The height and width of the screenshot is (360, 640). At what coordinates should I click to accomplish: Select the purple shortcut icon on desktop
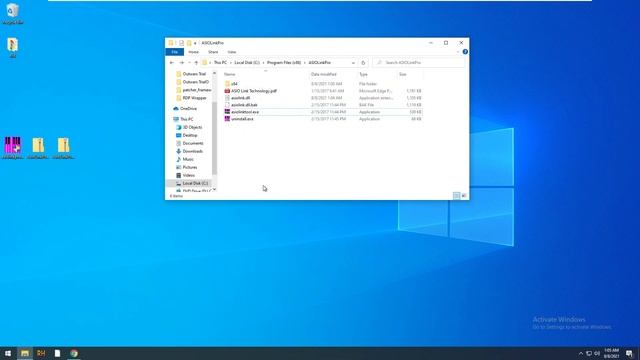click(x=13, y=148)
